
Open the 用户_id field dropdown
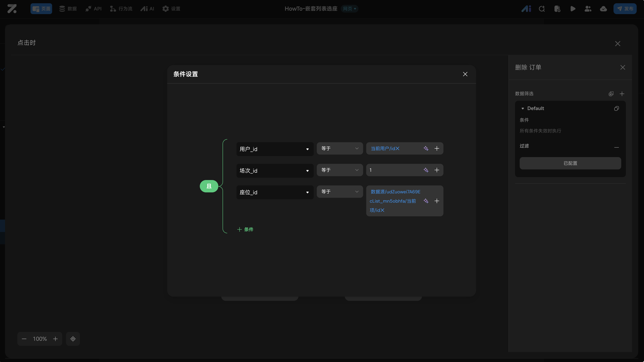click(x=275, y=149)
